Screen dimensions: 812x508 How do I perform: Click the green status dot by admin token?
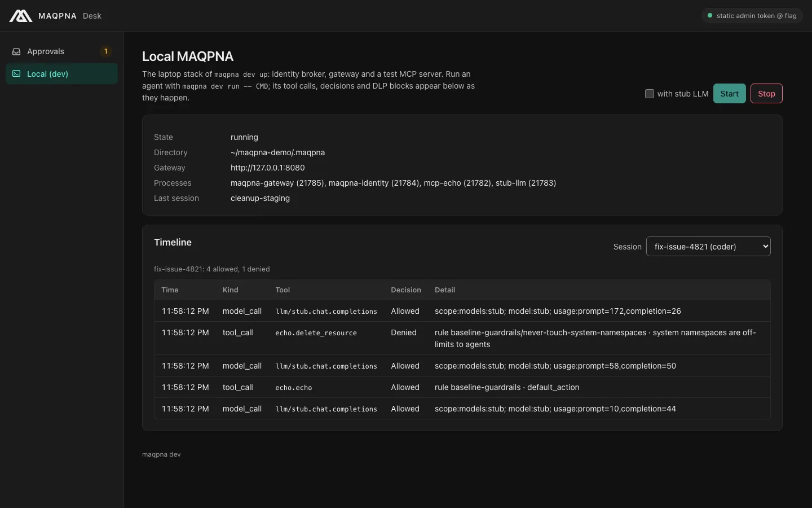[710, 16]
